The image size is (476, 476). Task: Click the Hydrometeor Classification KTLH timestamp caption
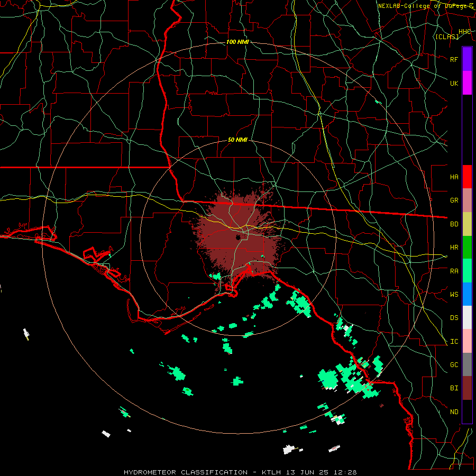tap(240, 472)
